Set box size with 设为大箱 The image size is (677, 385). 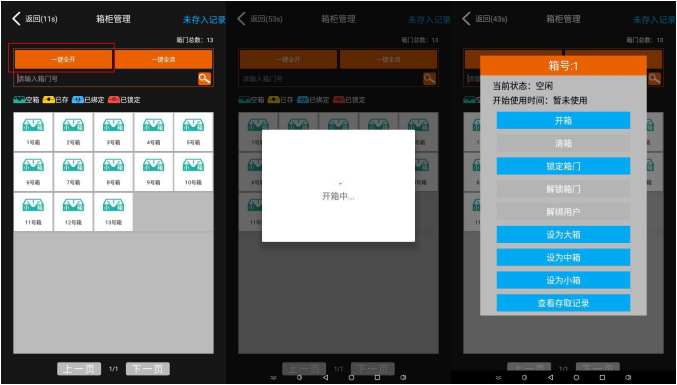pos(563,234)
